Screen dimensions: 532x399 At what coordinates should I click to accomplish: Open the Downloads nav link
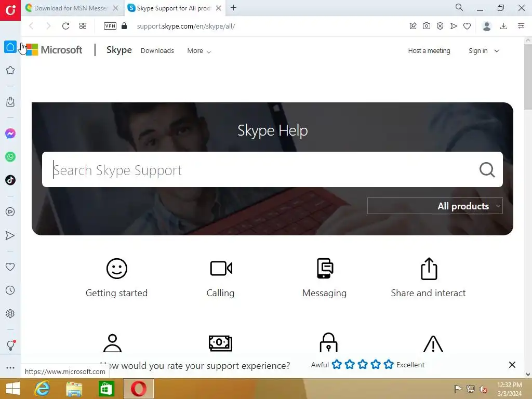pyautogui.click(x=157, y=50)
